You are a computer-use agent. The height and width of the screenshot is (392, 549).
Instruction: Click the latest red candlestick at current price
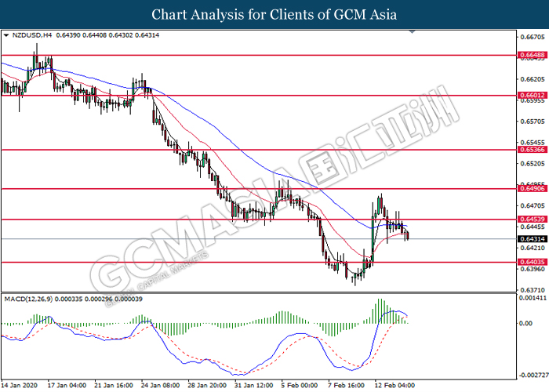coord(408,235)
